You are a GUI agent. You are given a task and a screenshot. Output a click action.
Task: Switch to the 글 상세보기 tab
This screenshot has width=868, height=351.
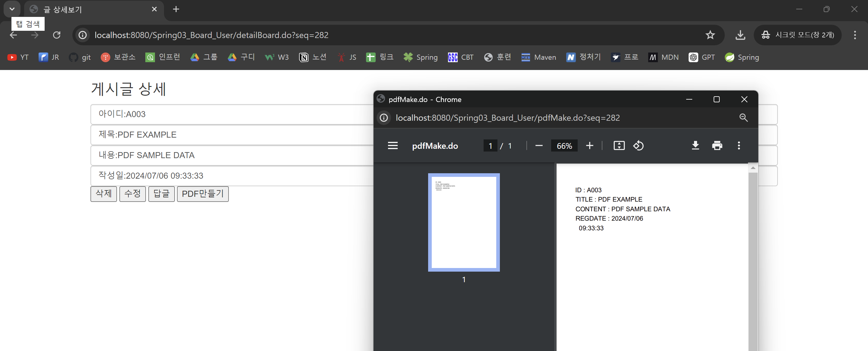(94, 9)
